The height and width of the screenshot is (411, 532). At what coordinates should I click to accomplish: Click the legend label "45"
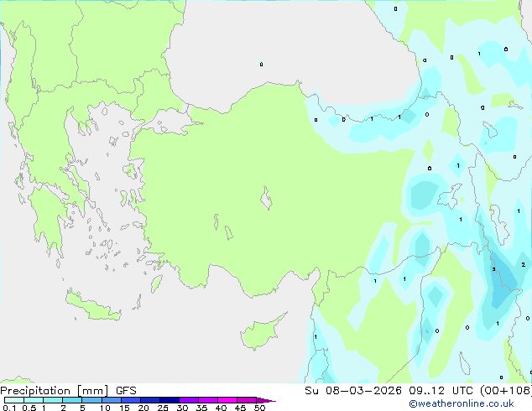click(240, 408)
